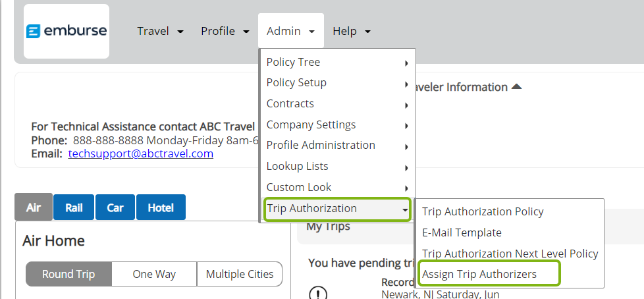644x299 pixels.
Task: Open the Travel menu
Action: [160, 31]
